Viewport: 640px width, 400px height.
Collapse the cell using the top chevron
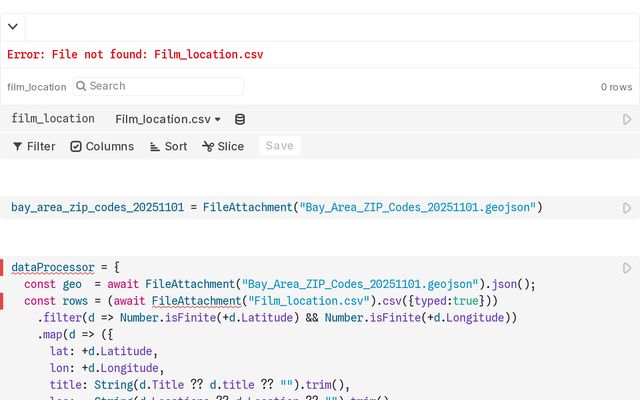click(14, 27)
